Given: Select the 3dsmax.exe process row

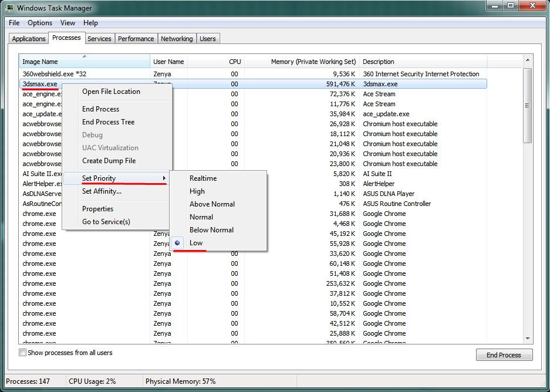Looking at the screenshot, I should (253, 84).
